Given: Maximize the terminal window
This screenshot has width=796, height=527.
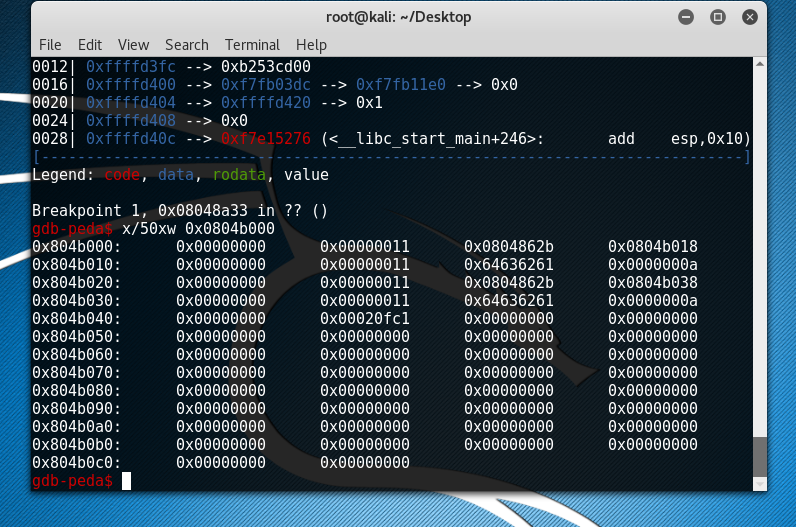Looking at the screenshot, I should (718, 17).
